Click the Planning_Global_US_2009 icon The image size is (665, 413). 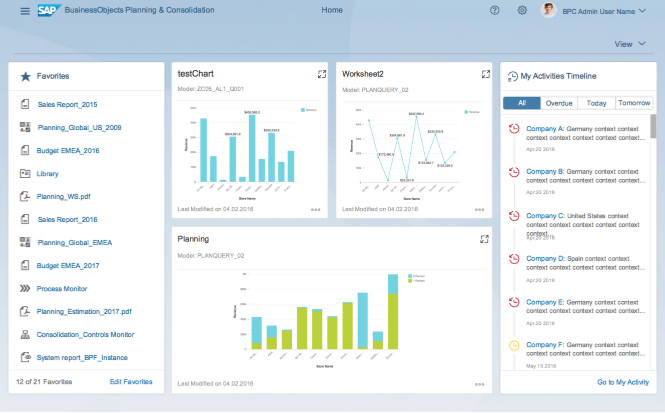click(25, 127)
